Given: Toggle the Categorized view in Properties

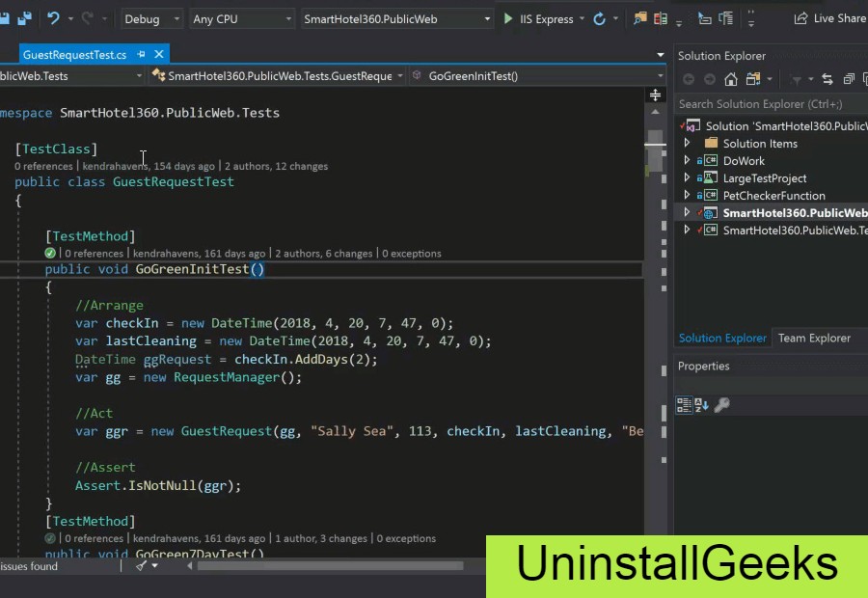Looking at the screenshot, I should [x=684, y=405].
